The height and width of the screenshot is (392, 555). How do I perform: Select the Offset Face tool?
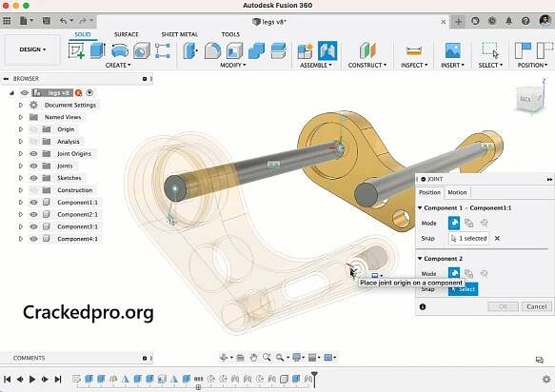(x=278, y=50)
